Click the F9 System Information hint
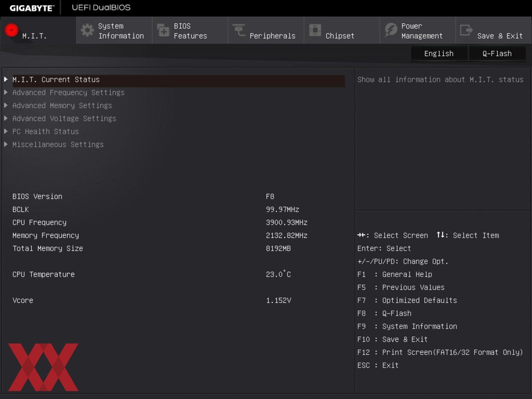This screenshot has width=532, height=399. [407, 326]
